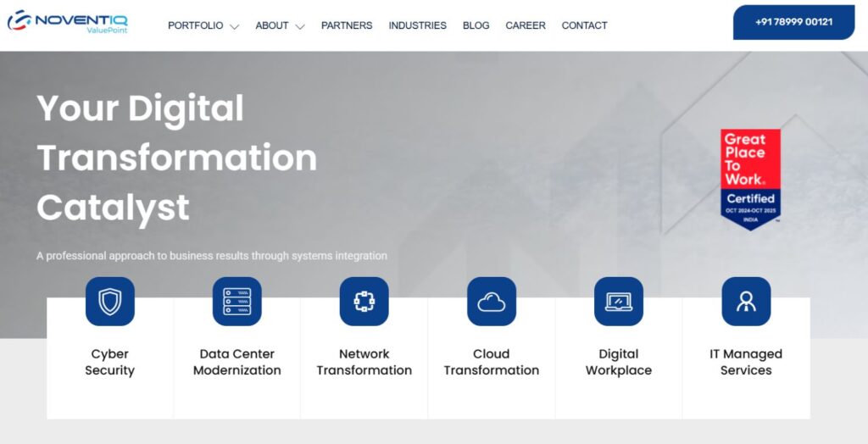Select the Network Transformation label
The image size is (868, 444).
(x=364, y=362)
